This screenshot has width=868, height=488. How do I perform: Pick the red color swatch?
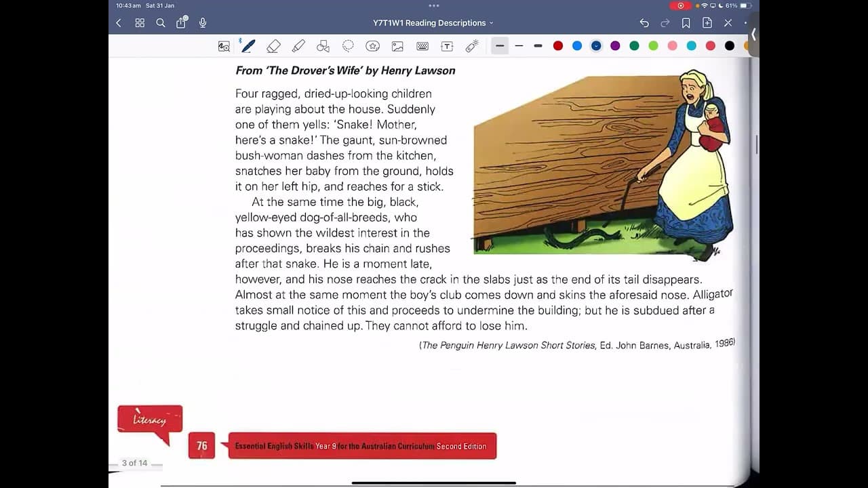coord(558,46)
